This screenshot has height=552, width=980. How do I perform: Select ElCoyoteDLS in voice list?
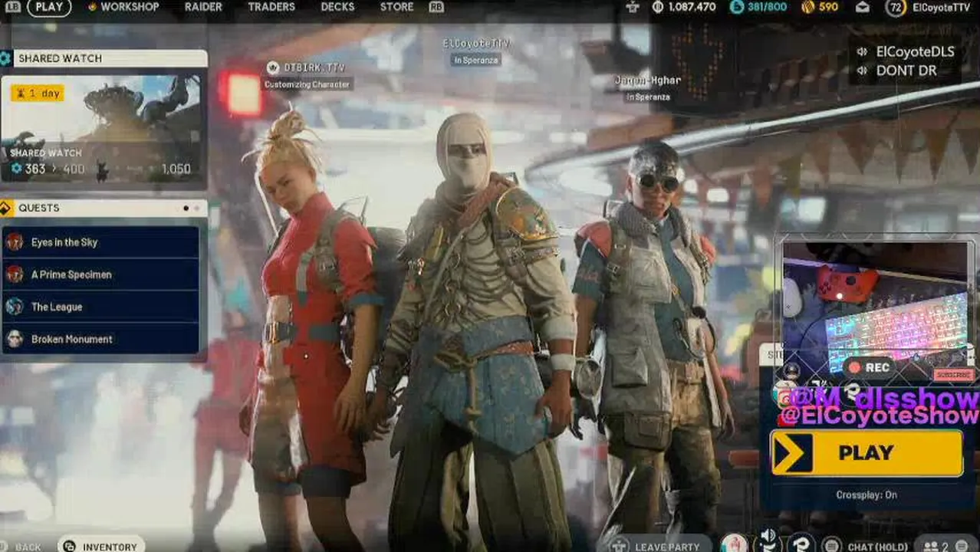(x=915, y=52)
